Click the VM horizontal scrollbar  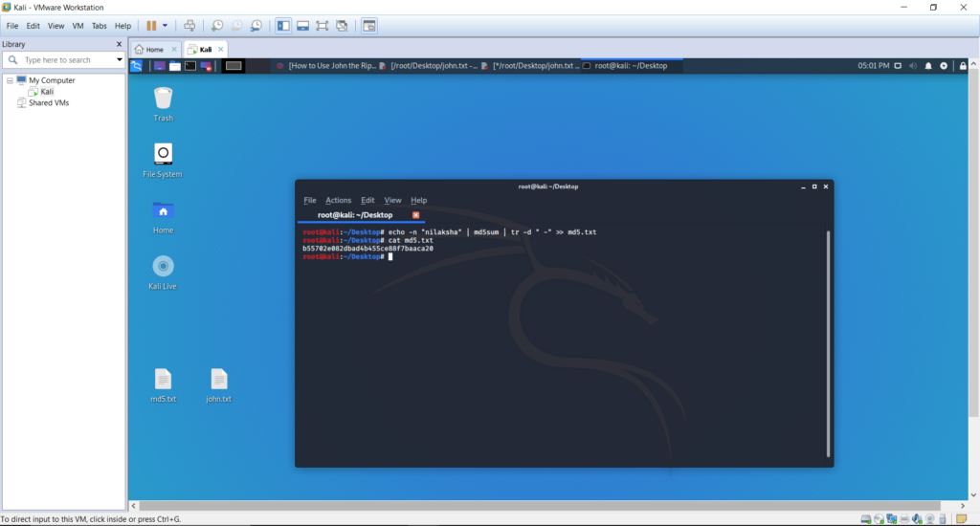tap(540, 505)
